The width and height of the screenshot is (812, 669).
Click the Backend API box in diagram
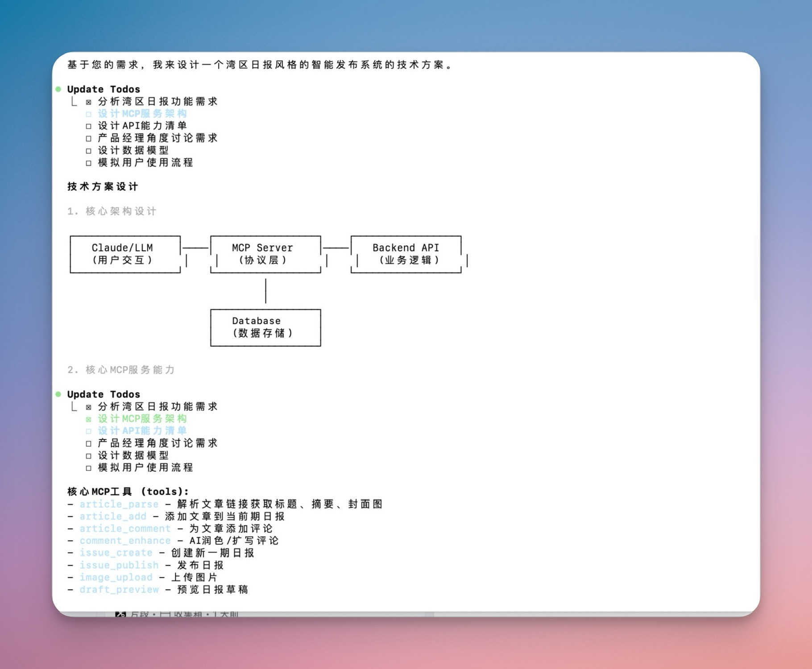click(x=406, y=254)
